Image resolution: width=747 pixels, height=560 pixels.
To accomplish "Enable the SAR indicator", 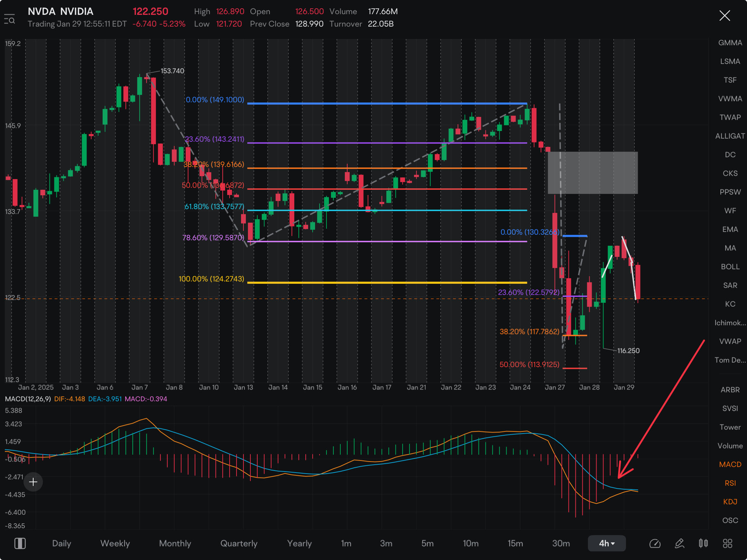I will pos(730,286).
